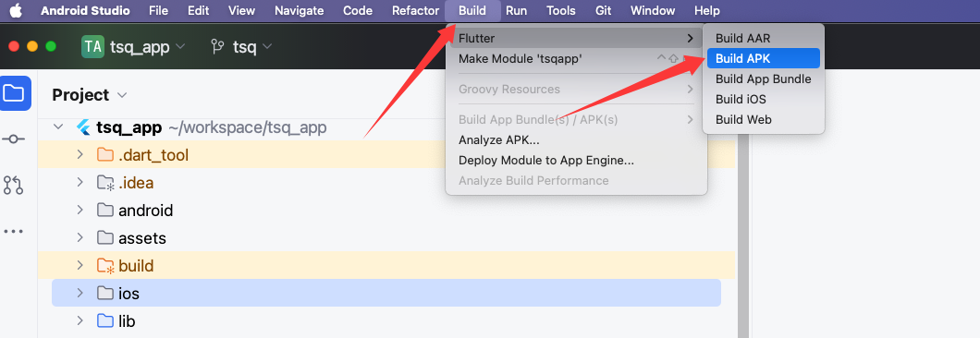Expand the .dart_tool folder

click(x=80, y=154)
